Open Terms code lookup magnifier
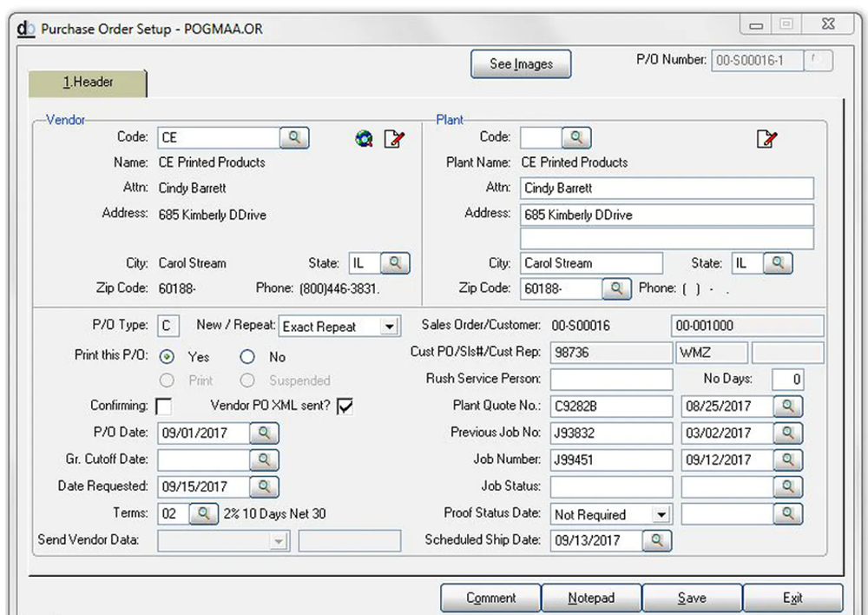Viewport: 868px width, 615px height. tap(204, 513)
